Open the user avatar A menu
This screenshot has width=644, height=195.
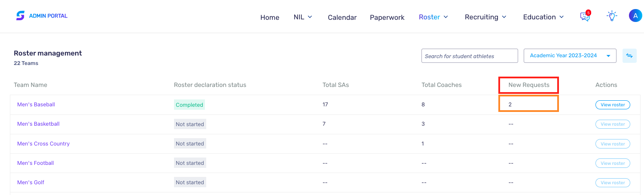[x=635, y=16]
